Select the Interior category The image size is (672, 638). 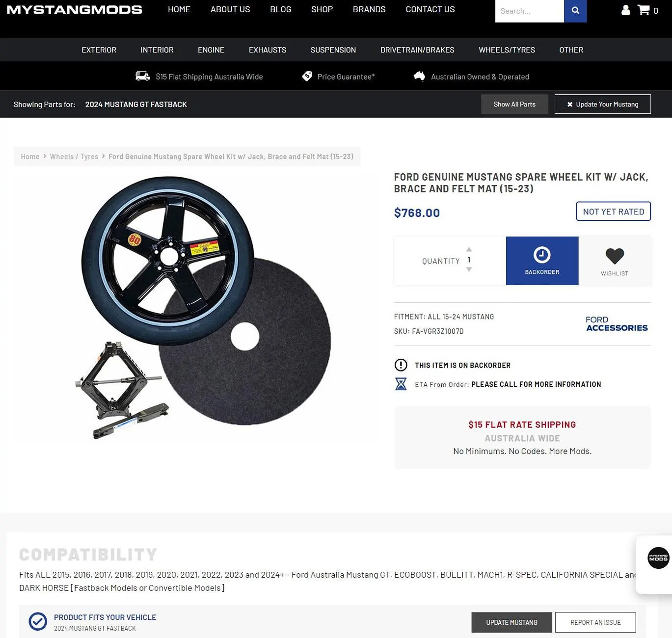(x=157, y=50)
